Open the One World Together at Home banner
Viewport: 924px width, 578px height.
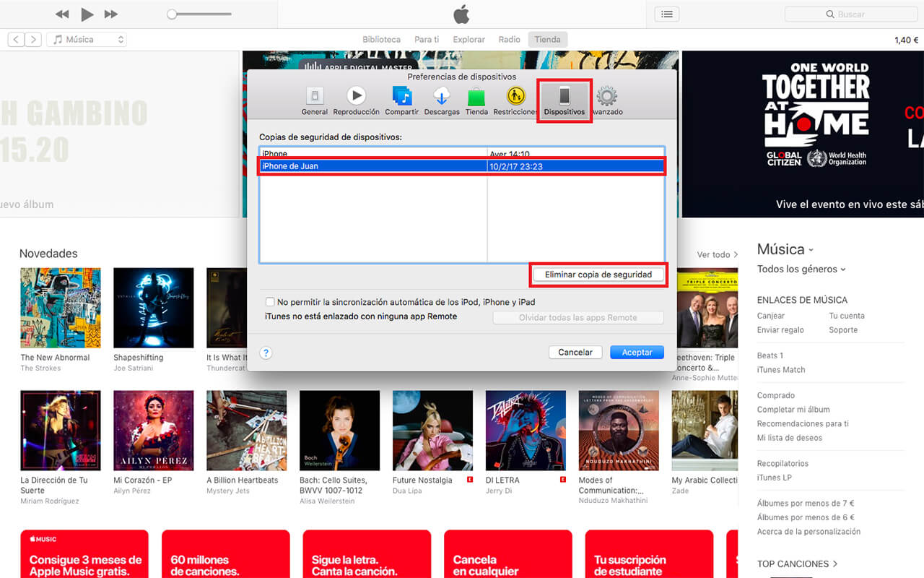pyautogui.click(x=803, y=134)
